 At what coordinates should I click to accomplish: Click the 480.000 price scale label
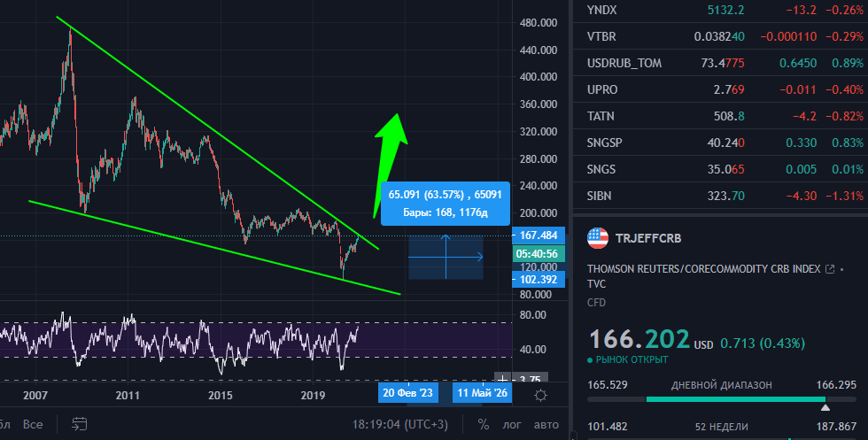[x=539, y=23]
